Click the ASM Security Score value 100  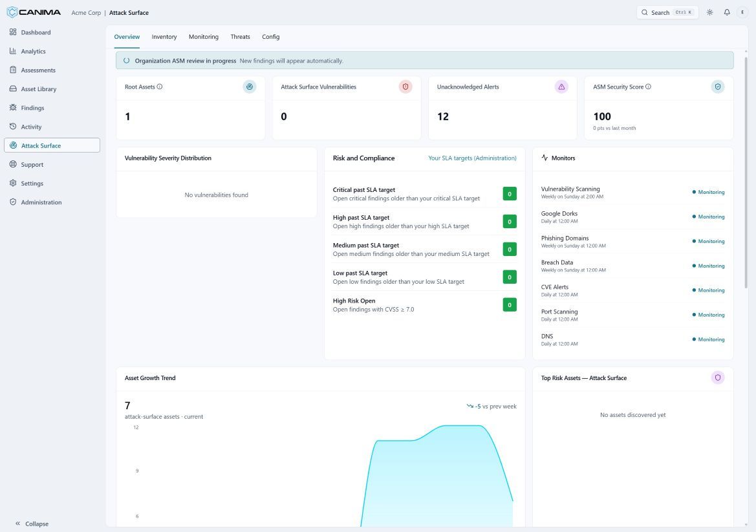[x=601, y=116]
